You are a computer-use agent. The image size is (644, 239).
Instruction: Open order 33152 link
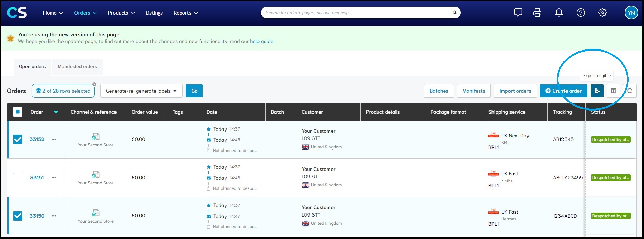click(37, 139)
